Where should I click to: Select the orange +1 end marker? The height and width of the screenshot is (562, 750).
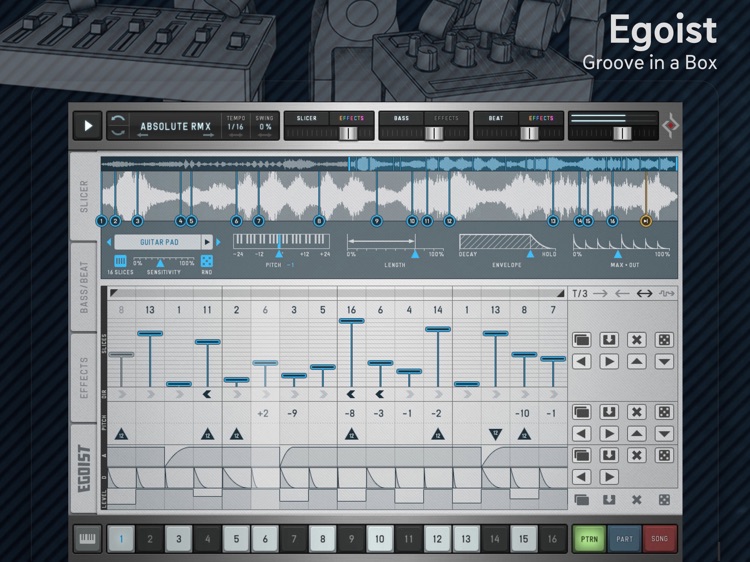(646, 221)
